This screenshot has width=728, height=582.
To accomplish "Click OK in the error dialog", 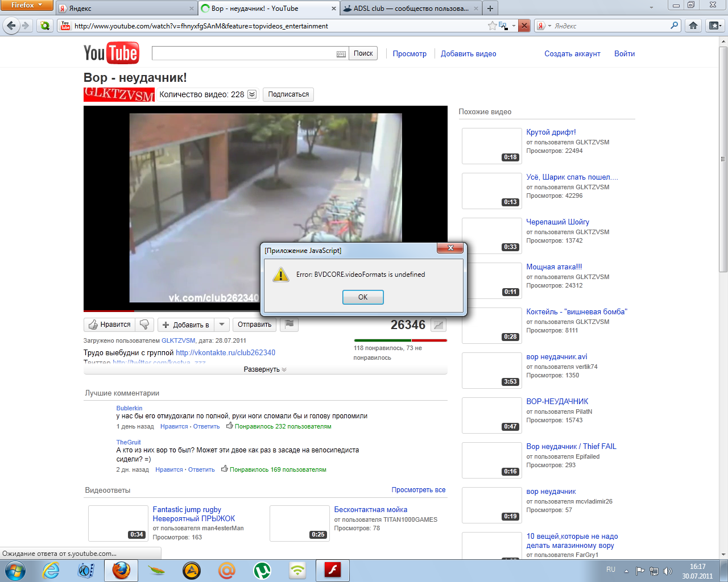I will pos(363,297).
